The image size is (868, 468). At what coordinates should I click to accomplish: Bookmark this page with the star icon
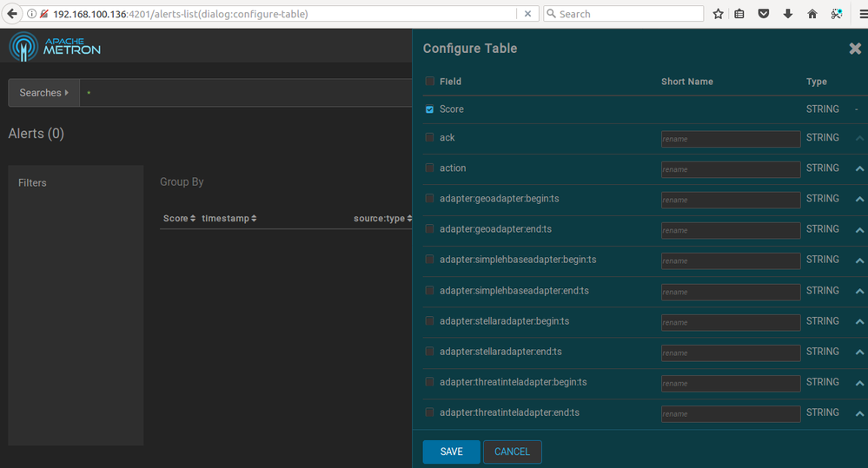[719, 14]
